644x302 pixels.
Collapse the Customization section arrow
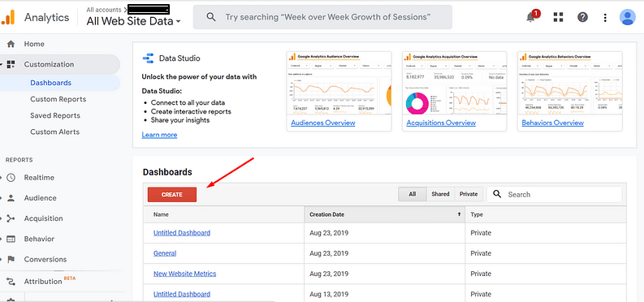(x=2, y=64)
